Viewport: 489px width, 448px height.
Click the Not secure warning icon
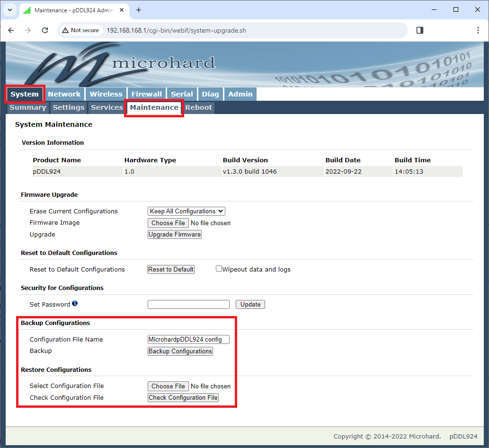click(x=65, y=30)
